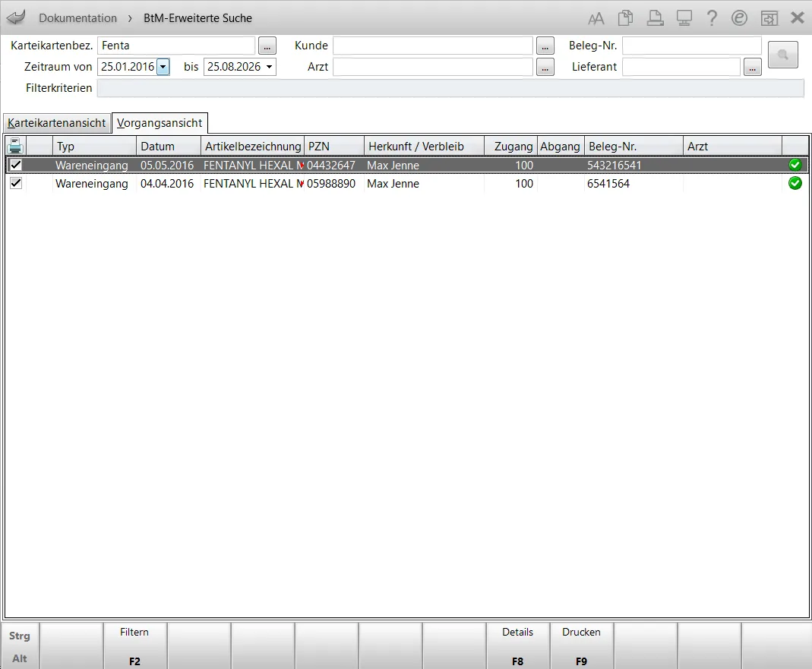Sort by Beleg-Nr. column header
The width and height of the screenshot is (812, 669).
(633, 146)
